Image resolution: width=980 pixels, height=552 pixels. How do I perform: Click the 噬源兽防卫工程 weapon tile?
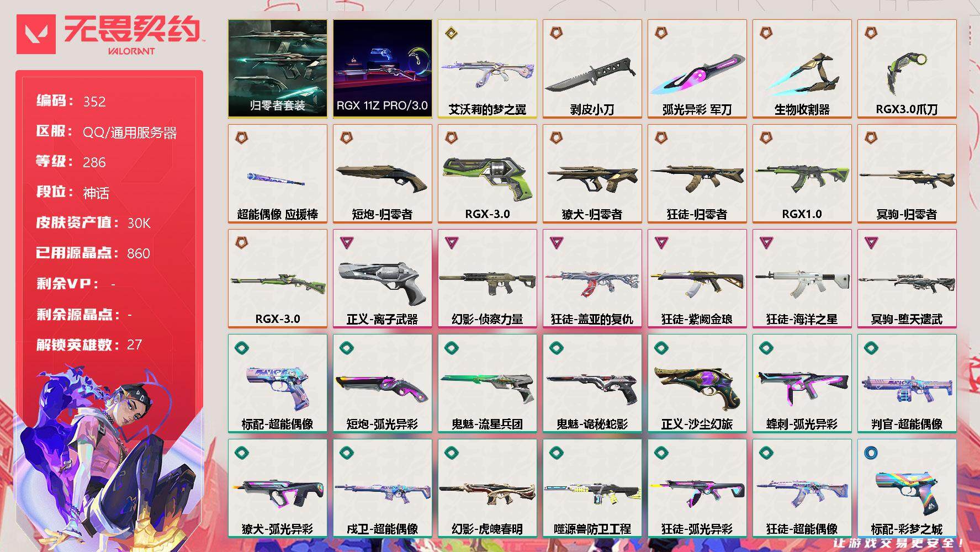[x=592, y=488]
